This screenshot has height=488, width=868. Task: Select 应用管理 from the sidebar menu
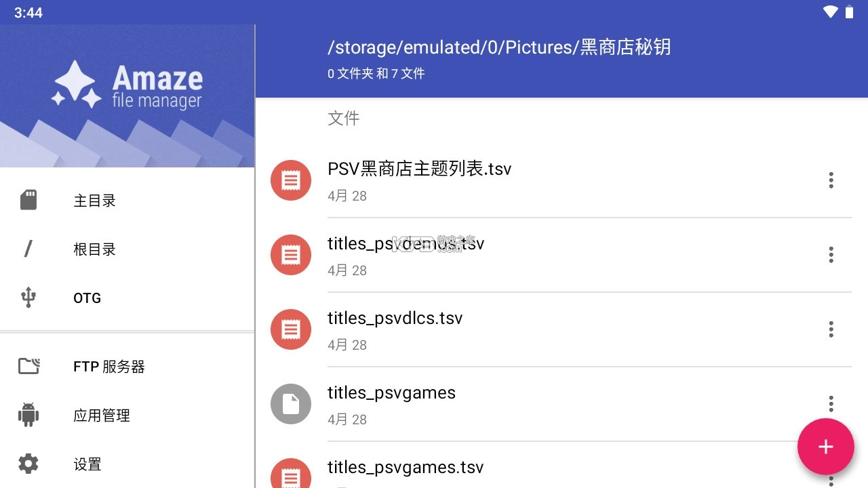[102, 415]
